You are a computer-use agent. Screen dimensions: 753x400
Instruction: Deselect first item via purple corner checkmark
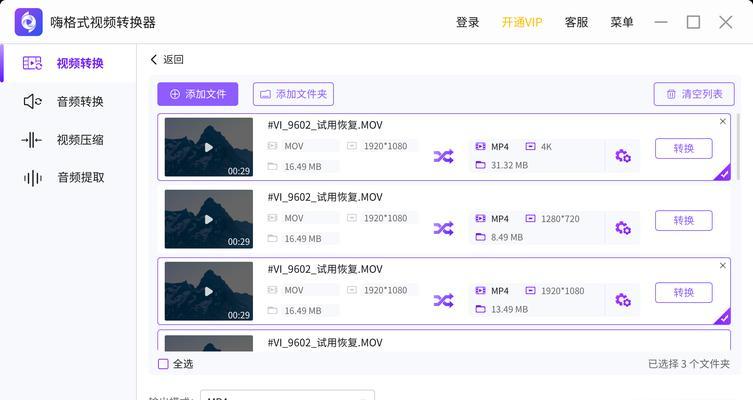click(x=723, y=173)
